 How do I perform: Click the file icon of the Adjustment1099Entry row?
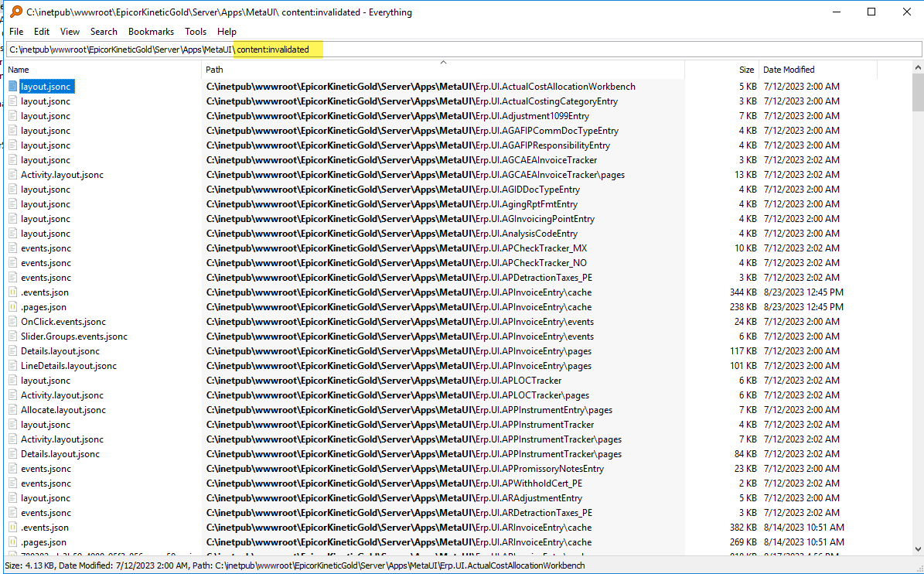[13, 116]
